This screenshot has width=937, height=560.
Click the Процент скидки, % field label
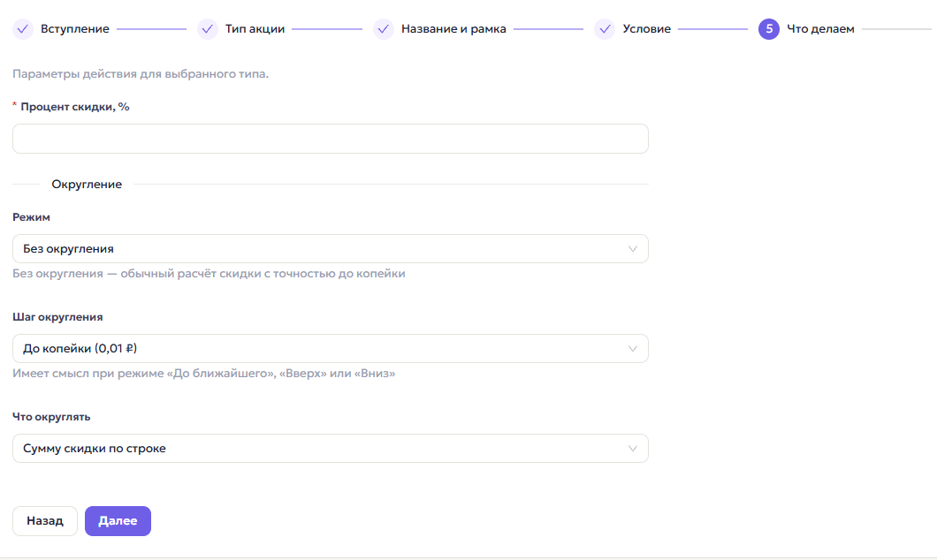75,107
